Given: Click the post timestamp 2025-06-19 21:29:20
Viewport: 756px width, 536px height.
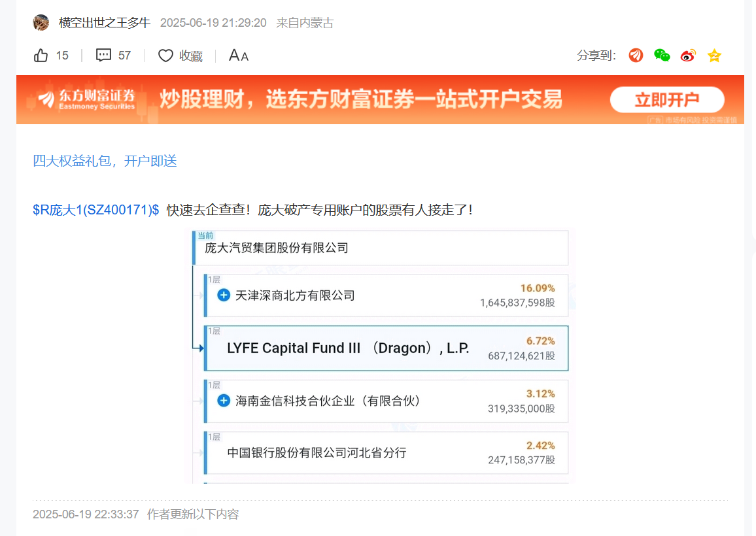Looking at the screenshot, I should [213, 23].
